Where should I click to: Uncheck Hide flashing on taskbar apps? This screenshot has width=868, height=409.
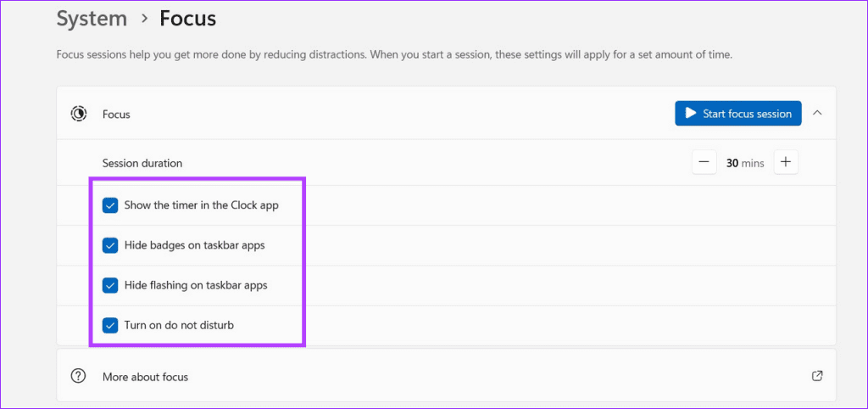point(110,285)
